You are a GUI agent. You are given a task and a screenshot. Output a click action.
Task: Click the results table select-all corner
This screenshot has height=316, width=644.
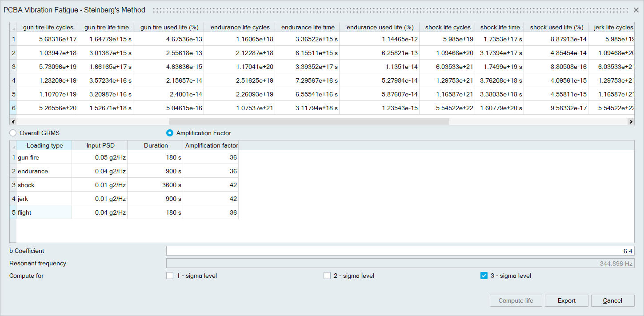[13, 28]
